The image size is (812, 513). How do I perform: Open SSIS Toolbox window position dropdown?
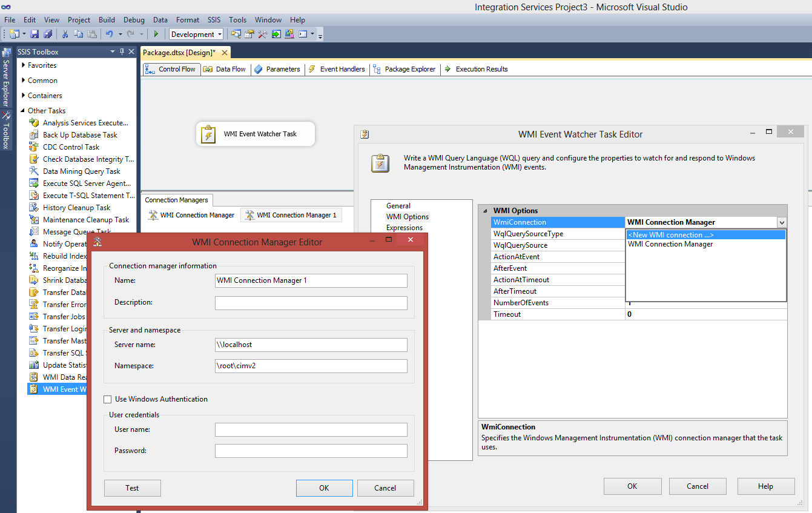click(x=112, y=52)
